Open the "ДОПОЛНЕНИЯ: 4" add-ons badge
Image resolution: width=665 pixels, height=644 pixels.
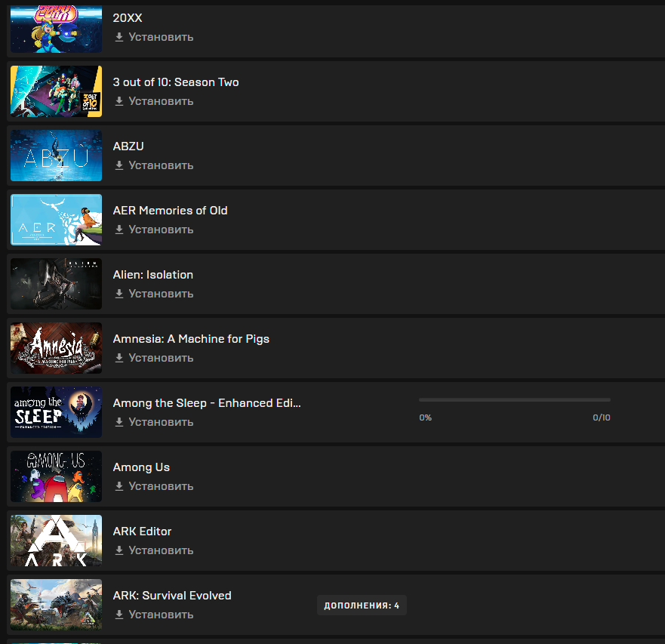click(x=362, y=605)
